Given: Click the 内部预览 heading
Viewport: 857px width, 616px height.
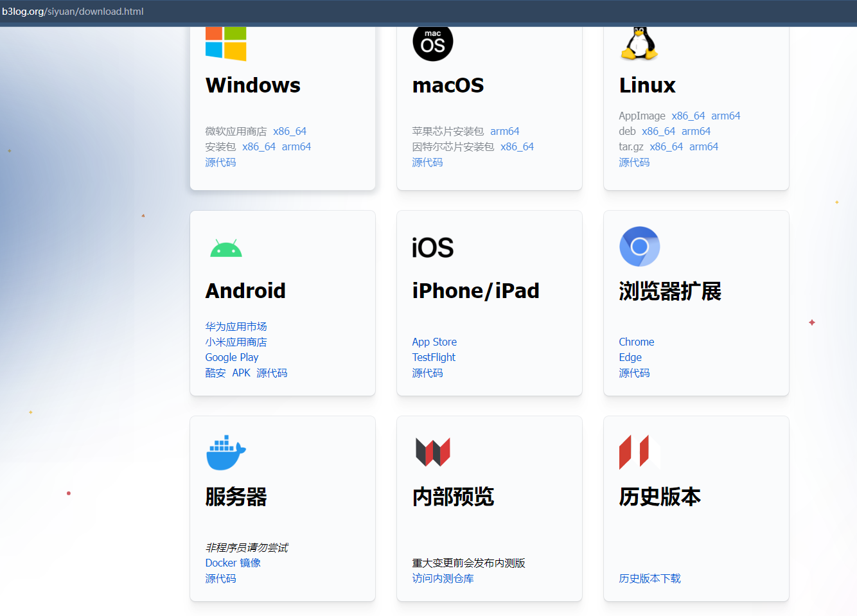Looking at the screenshot, I should click(x=453, y=497).
